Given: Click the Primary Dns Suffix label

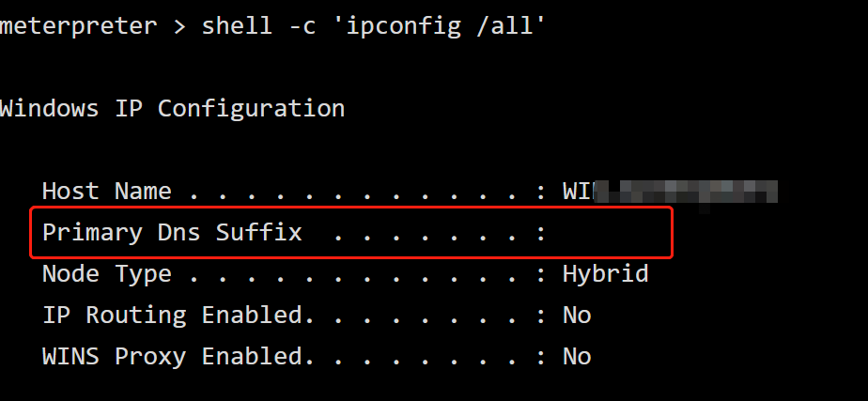Looking at the screenshot, I should (x=172, y=233).
